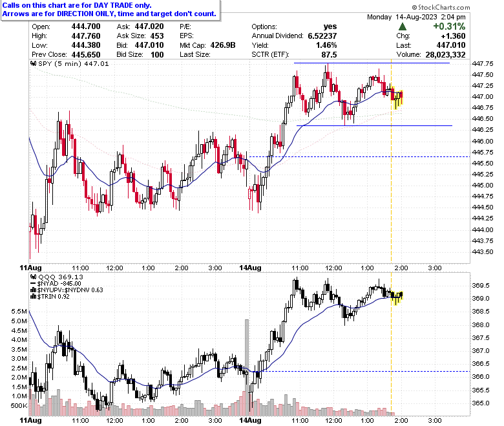Click the Mkt Cap value 426.9B
Image resolution: width=504 pixels, height=426 pixels.
tap(223, 45)
